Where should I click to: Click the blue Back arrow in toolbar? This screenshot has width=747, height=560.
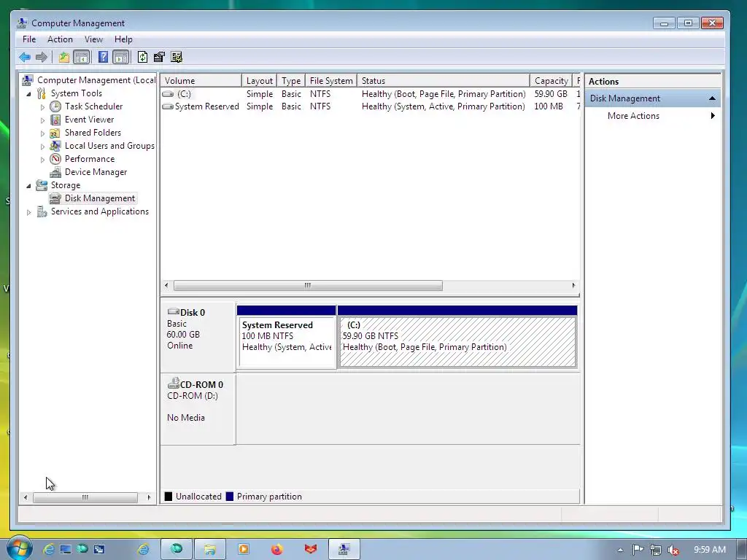point(25,58)
